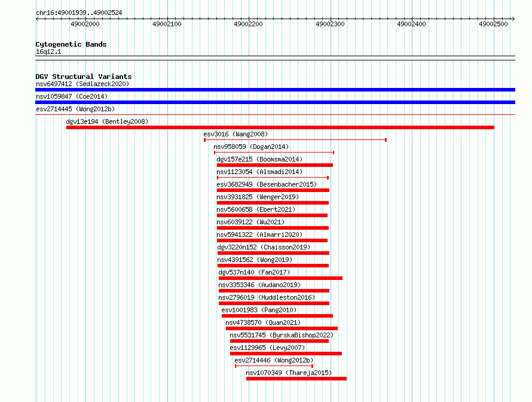Select the nsv5941322 red variant bar
Screen dimensions: 532x402
(272, 240)
